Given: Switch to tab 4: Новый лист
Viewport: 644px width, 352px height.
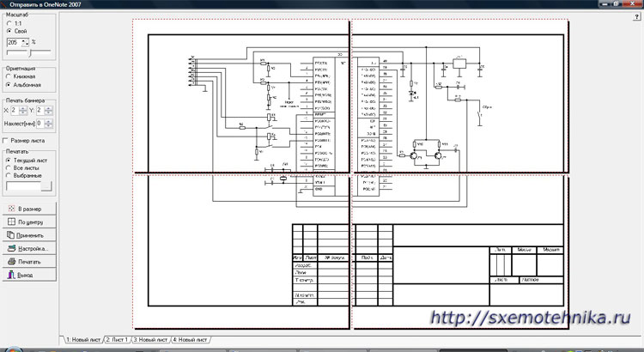Looking at the screenshot, I should coord(190,340).
